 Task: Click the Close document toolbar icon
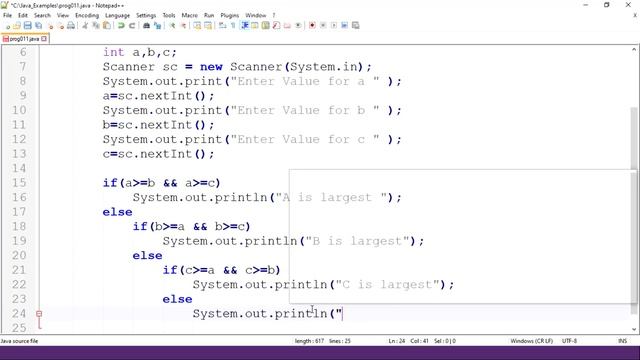coord(51,26)
